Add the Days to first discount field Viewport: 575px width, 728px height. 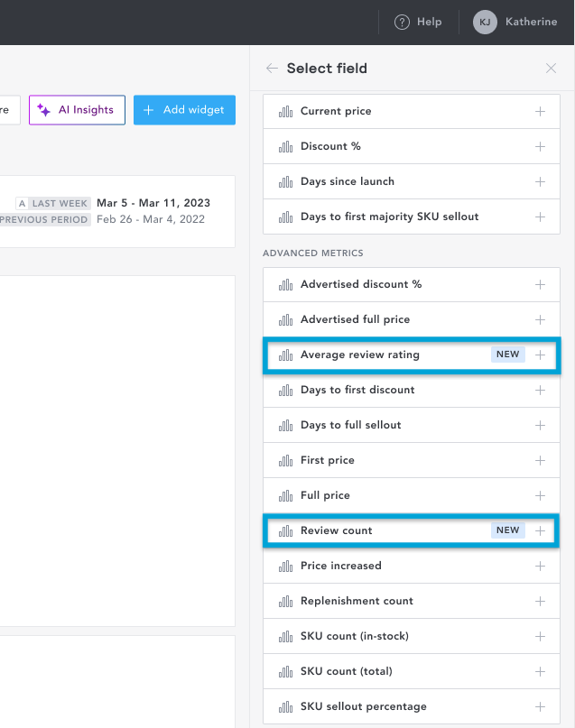point(540,390)
